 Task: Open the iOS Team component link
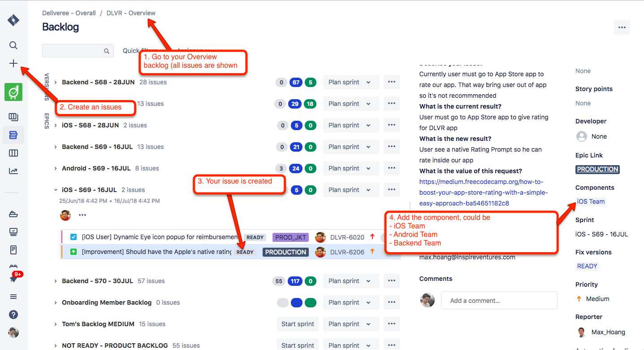point(591,201)
